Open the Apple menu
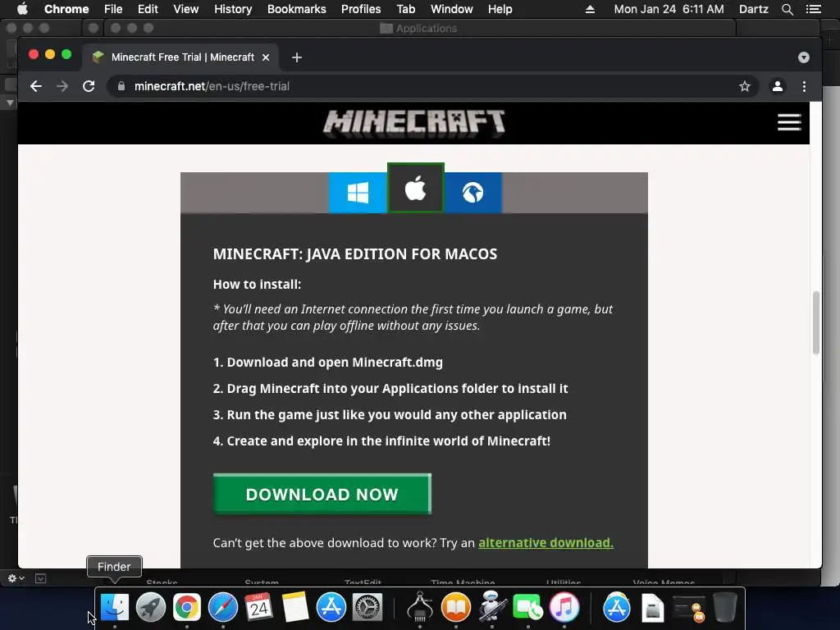 (x=22, y=9)
